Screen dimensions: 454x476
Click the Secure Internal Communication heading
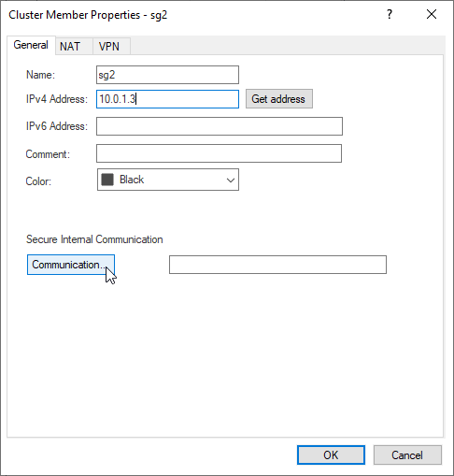(x=94, y=239)
